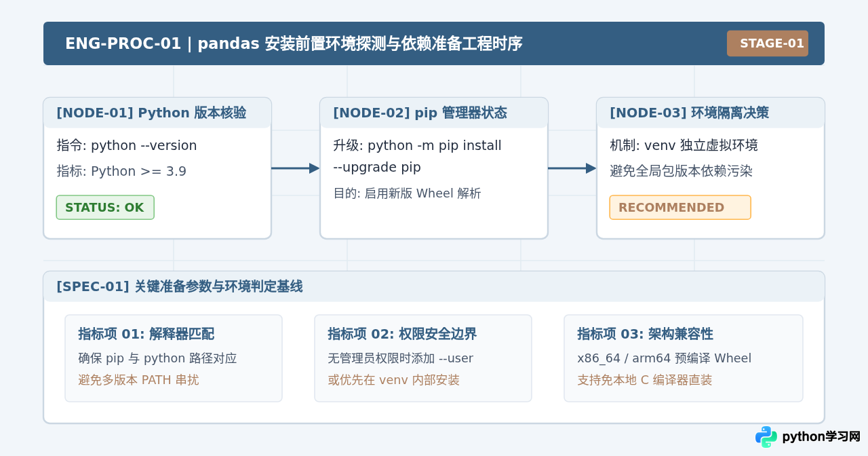This screenshot has height=456, width=868.
Task: Click the STAGE-01 badge in header
Action: (767, 43)
